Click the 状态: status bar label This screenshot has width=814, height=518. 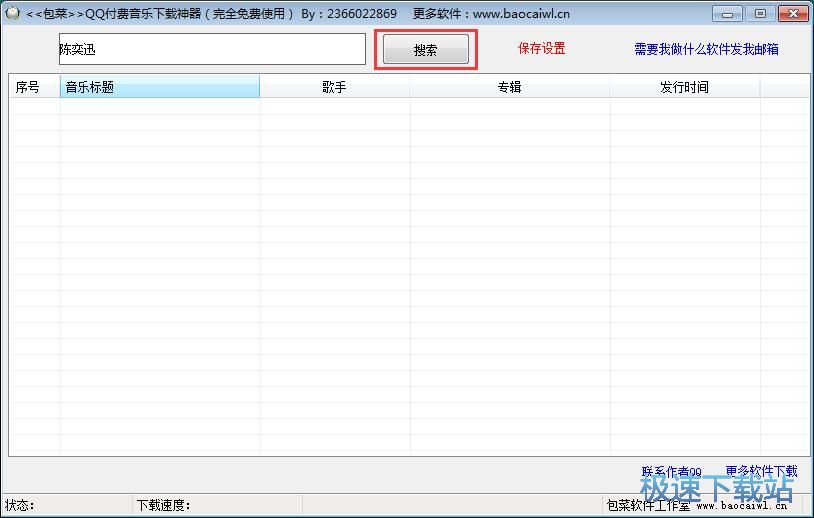coord(20,505)
